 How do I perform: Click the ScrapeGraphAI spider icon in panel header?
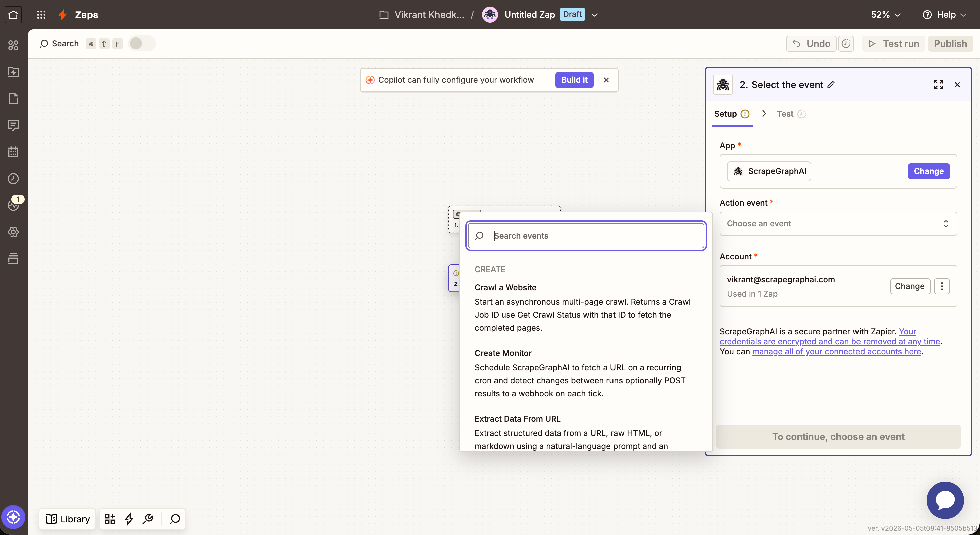(723, 85)
